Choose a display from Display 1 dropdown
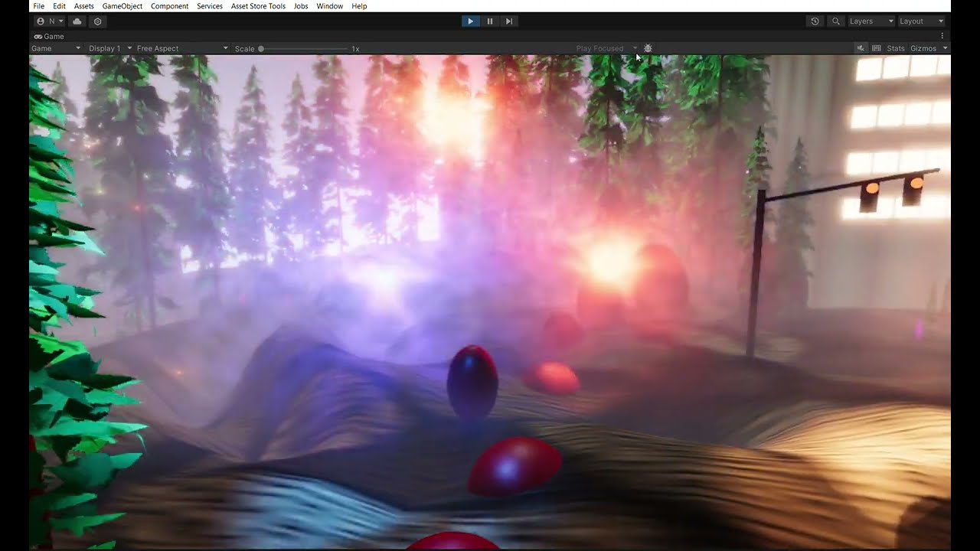The width and height of the screenshot is (980, 551). click(x=110, y=48)
